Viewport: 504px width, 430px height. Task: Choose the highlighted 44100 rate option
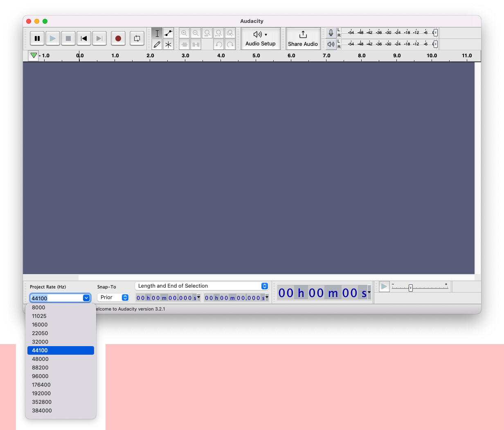(61, 350)
